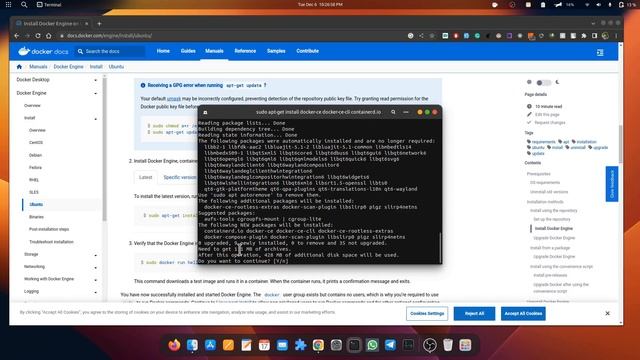Image resolution: width=640 pixels, height=360 pixels.
Task: Open the applications grid in the top bar
Action: coord(8,4)
